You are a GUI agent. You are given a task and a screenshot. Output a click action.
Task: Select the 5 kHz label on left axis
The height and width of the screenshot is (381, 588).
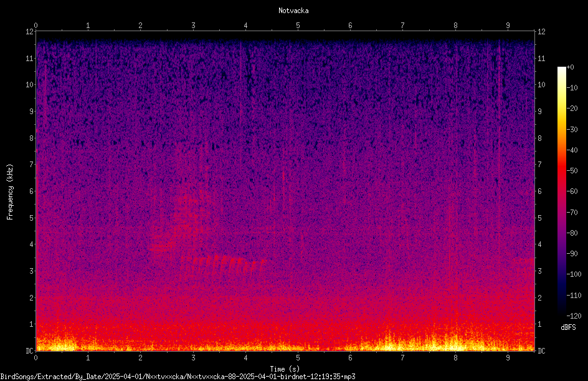click(x=32, y=218)
